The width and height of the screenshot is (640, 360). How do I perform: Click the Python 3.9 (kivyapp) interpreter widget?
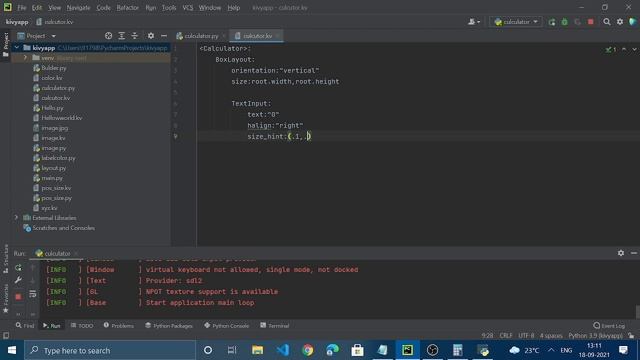coord(596,336)
